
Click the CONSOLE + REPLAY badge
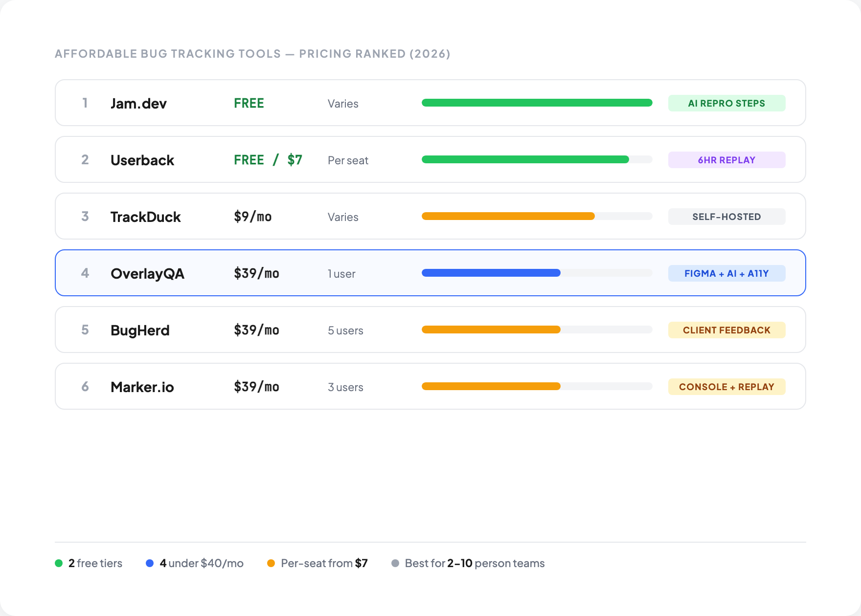pyautogui.click(x=726, y=387)
